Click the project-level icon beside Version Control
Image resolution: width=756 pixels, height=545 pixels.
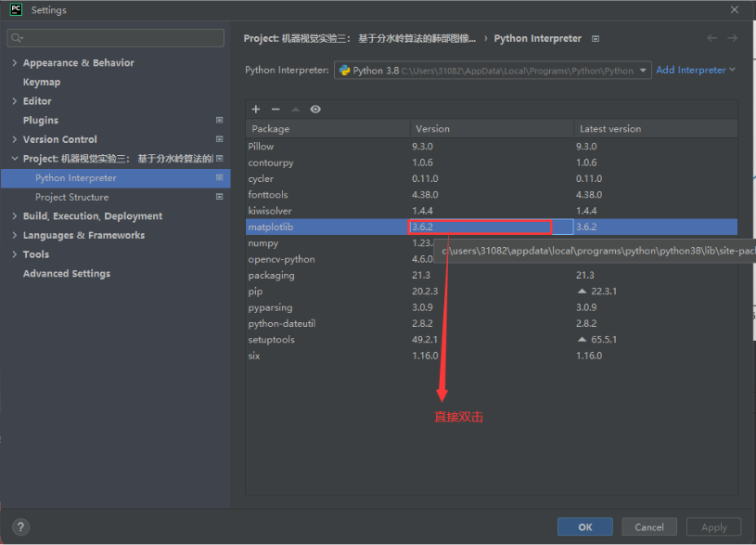click(220, 139)
